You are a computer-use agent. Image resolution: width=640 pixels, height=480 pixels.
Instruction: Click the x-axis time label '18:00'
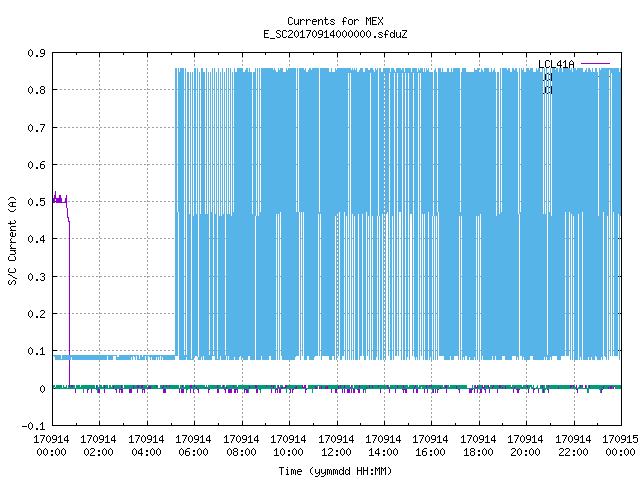click(x=478, y=452)
